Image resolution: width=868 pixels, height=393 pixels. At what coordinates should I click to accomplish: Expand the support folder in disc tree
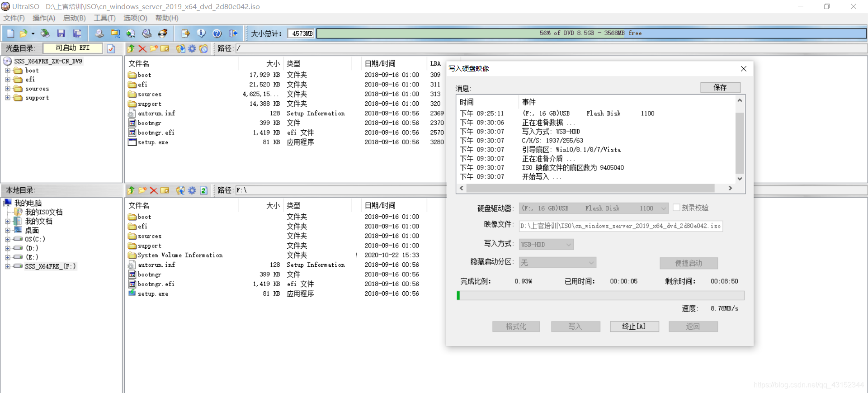pyautogui.click(x=7, y=98)
